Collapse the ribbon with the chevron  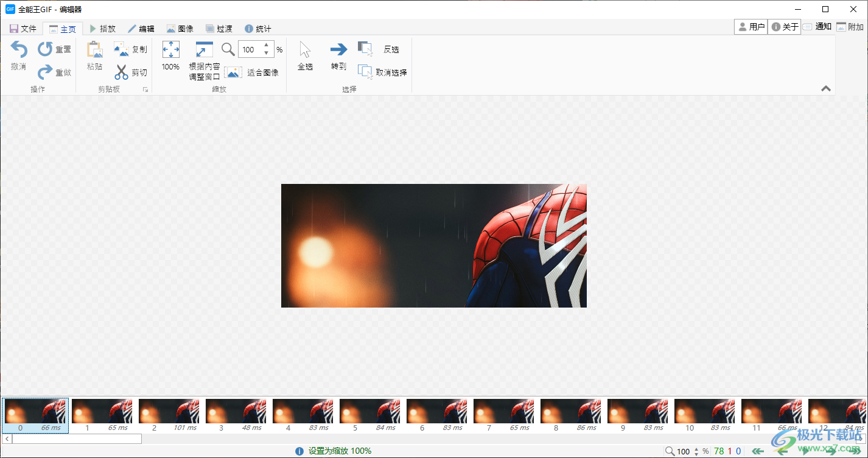coord(826,88)
